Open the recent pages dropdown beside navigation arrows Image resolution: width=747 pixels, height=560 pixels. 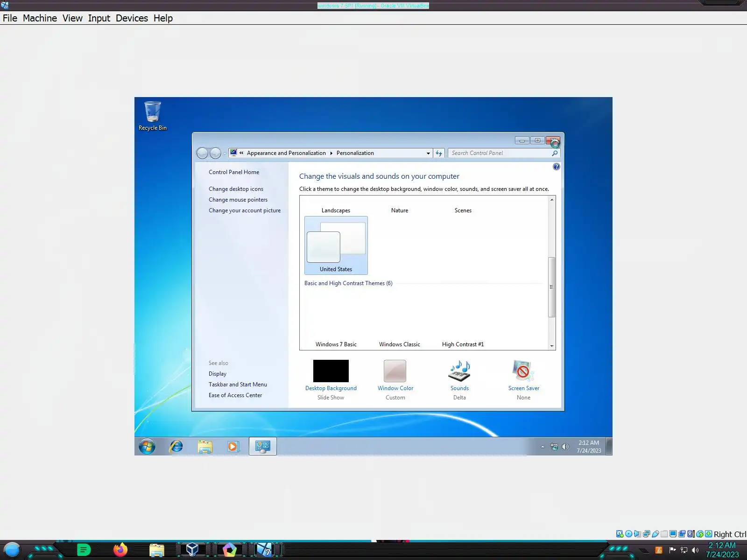click(x=225, y=153)
